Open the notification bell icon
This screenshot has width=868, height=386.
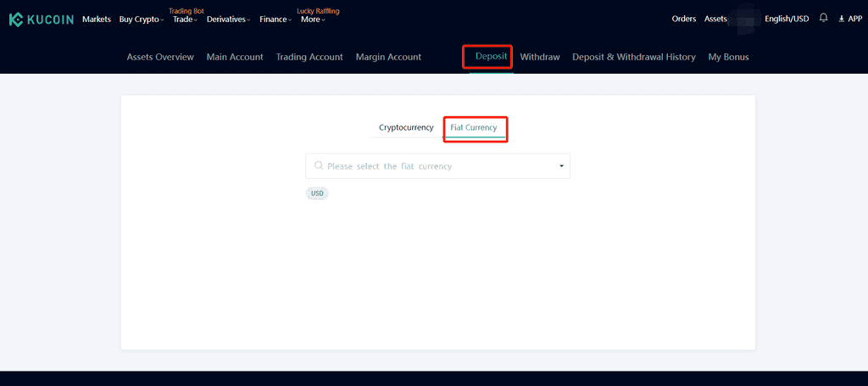click(x=823, y=19)
